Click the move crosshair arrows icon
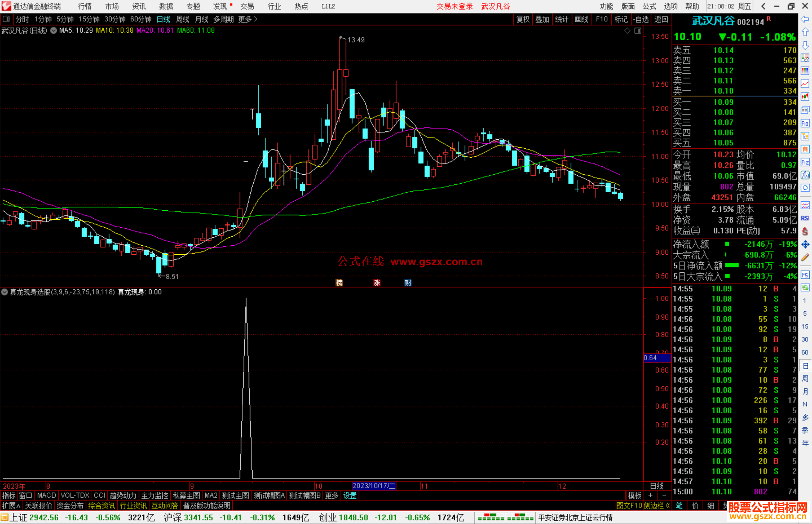The height and width of the screenshot is (524, 812). coord(805,245)
